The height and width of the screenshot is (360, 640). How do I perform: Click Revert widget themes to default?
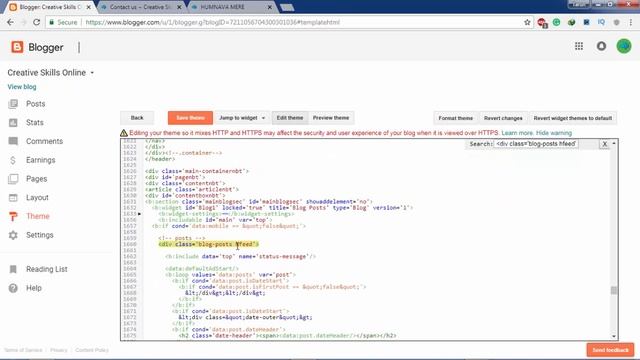point(573,118)
